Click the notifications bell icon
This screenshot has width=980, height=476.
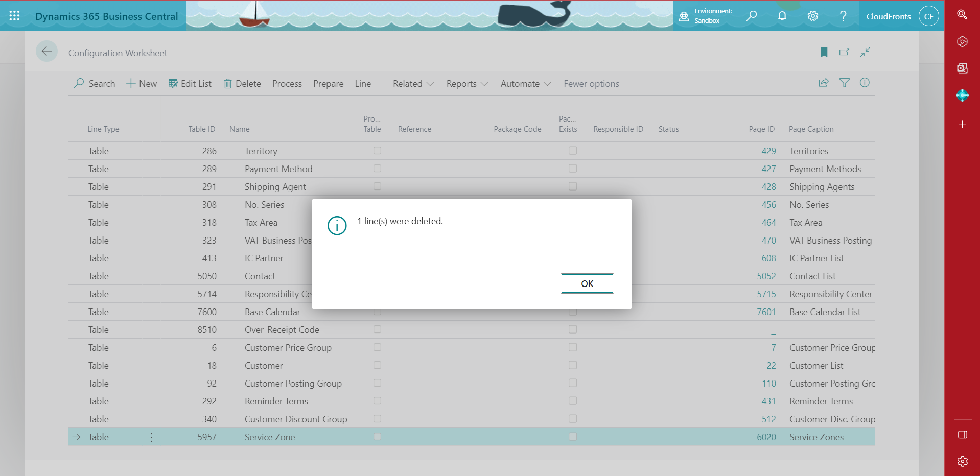pyautogui.click(x=782, y=16)
